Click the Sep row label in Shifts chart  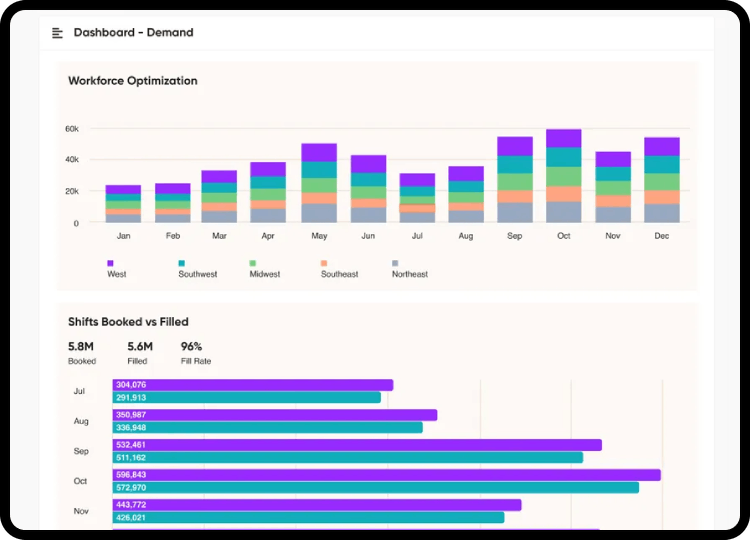[x=81, y=451]
